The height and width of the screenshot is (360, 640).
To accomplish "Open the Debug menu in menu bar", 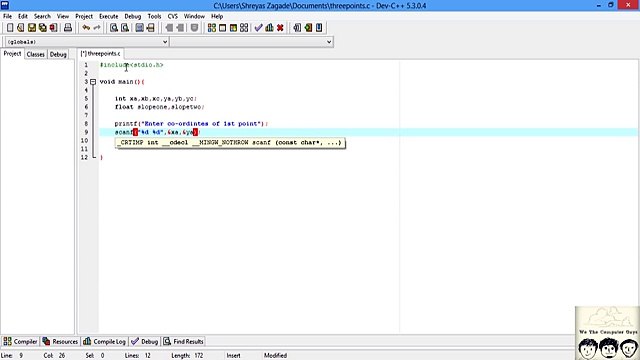I will pyautogui.click(x=133, y=16).
